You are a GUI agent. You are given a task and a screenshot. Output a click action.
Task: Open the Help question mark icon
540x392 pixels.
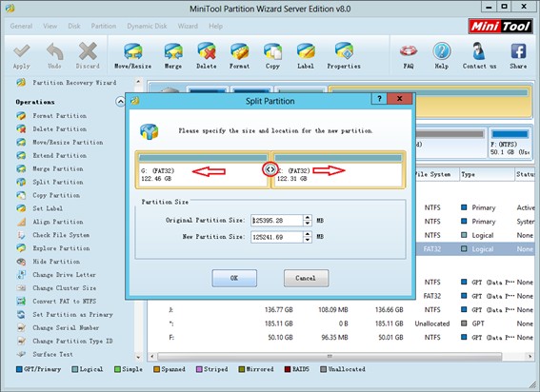(x=442, y=51)
